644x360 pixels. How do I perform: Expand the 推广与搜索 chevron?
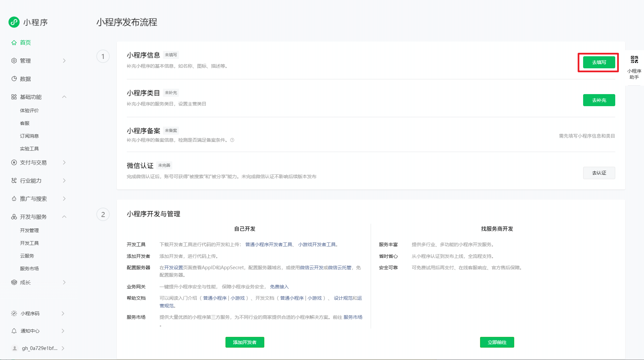(64, 199)
